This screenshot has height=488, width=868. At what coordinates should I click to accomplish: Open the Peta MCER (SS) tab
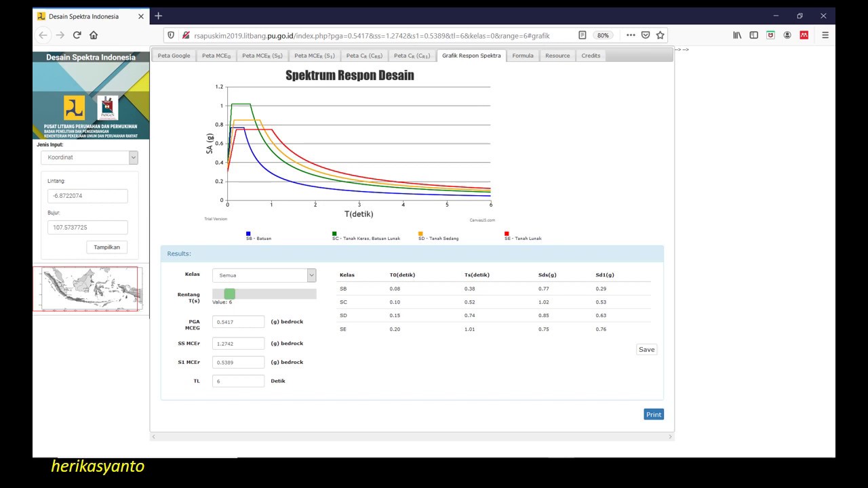[262, 56]
